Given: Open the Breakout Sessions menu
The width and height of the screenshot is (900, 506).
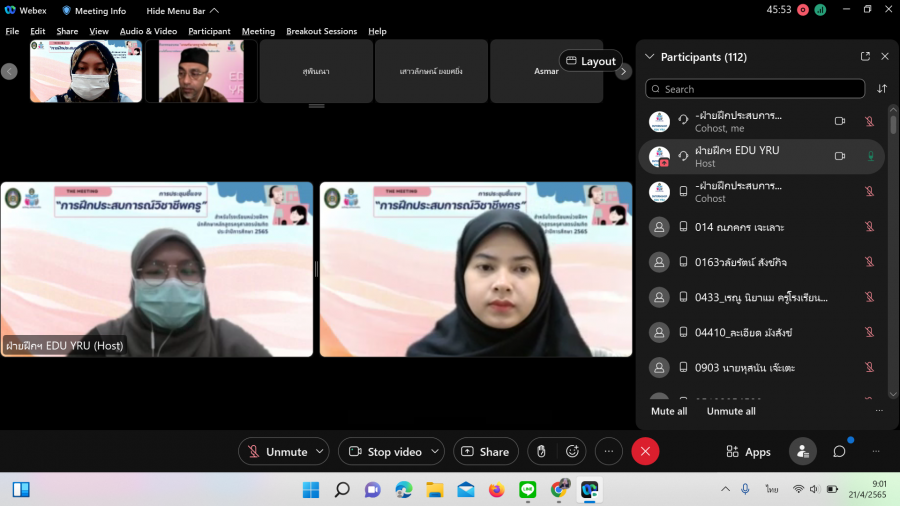Looking at the screenshot, I should [321, 31].
